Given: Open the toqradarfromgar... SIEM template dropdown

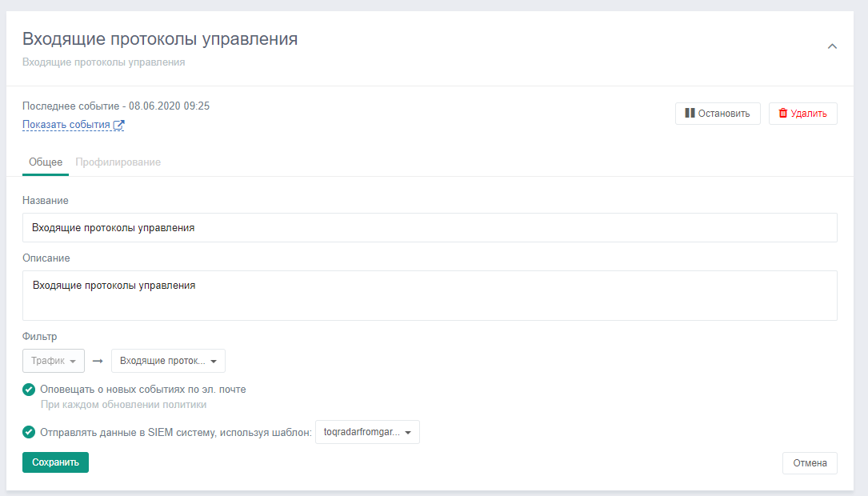Looking at the screenshot, I should [x=367, y=433].
